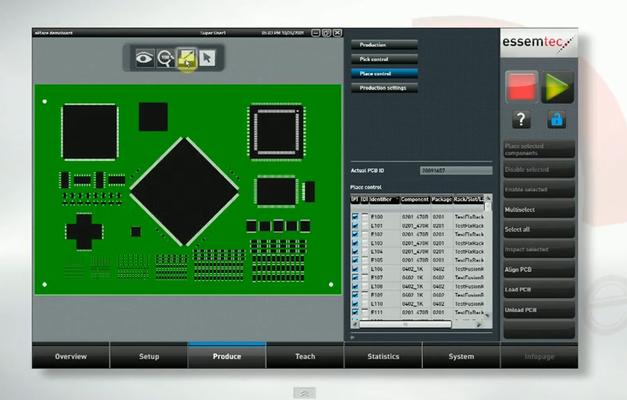Select the zoom magnifier tool

(x=165, y=59)
